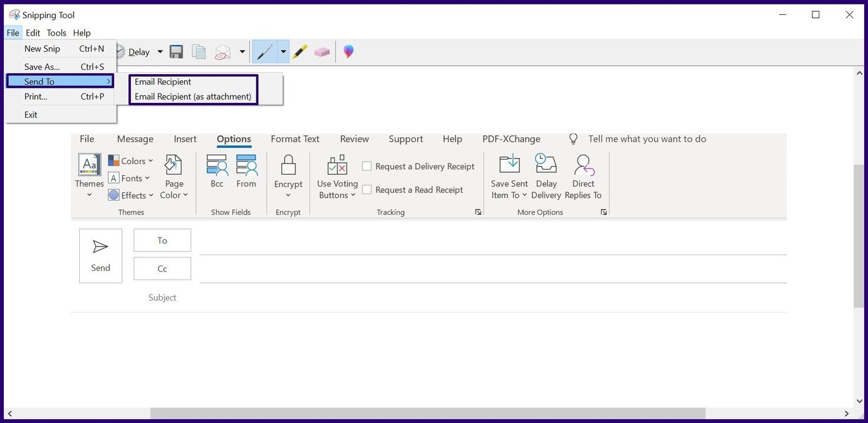Select the pink Eraser tool
Screen dimensions: 868x423
coord(322,52)
